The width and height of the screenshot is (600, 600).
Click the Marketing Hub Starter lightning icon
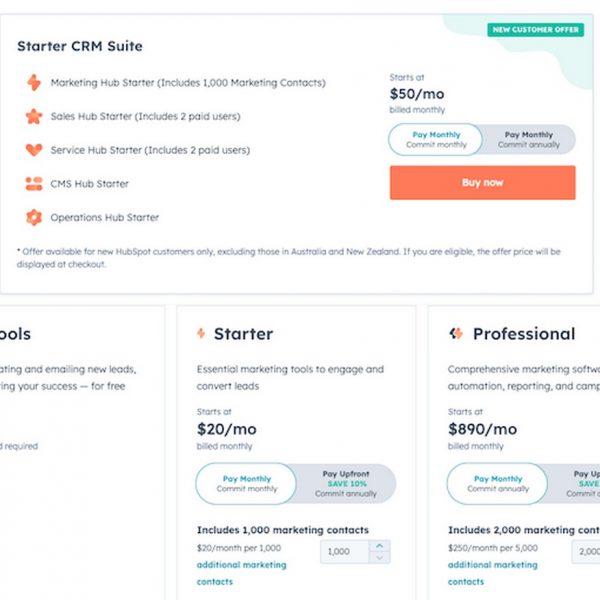point(34,83)
